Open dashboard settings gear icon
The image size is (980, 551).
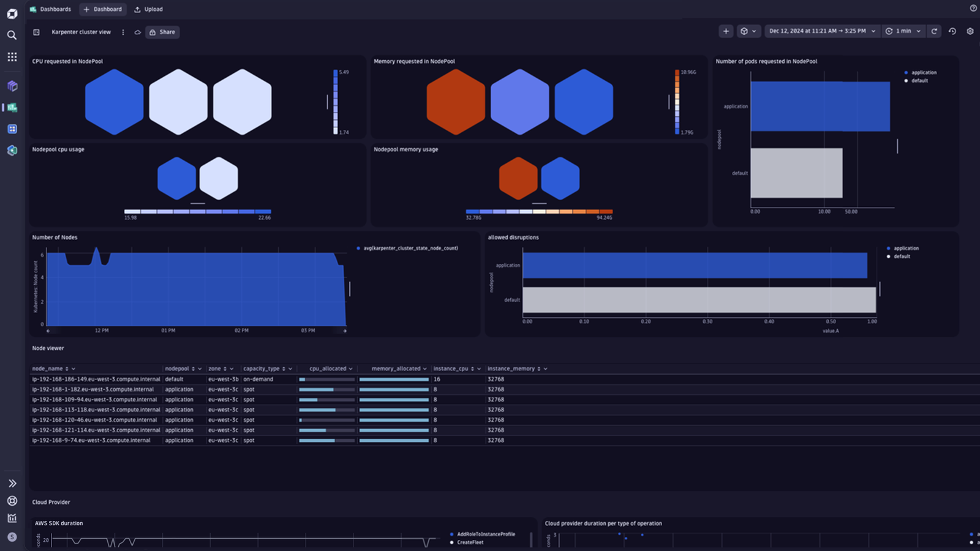[970, 31]
